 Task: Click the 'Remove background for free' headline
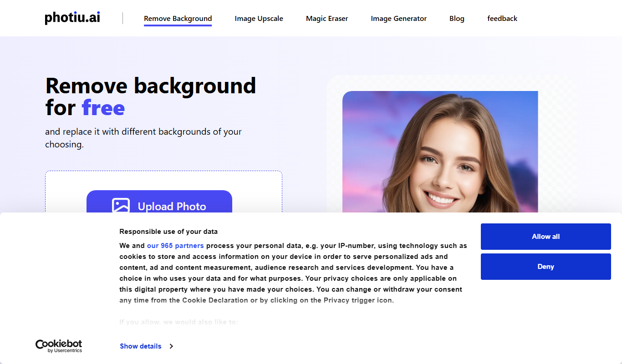pyautogui.click(x=151, y=97)
